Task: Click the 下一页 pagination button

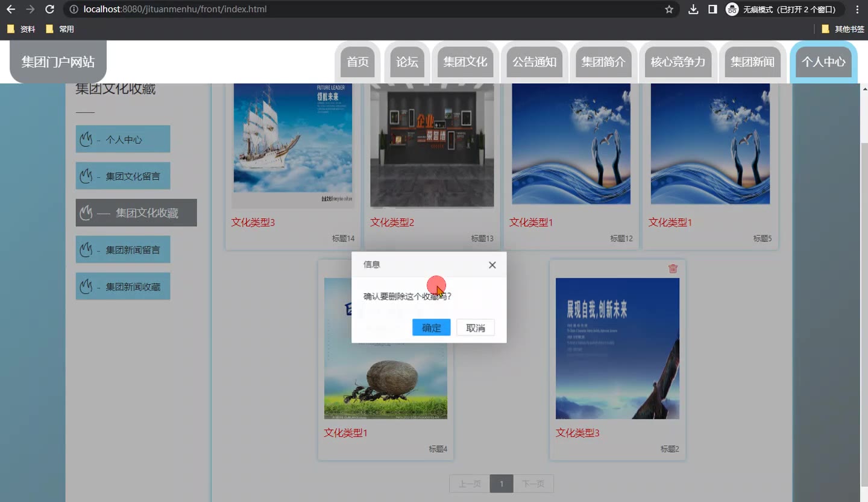Action: 533,484
